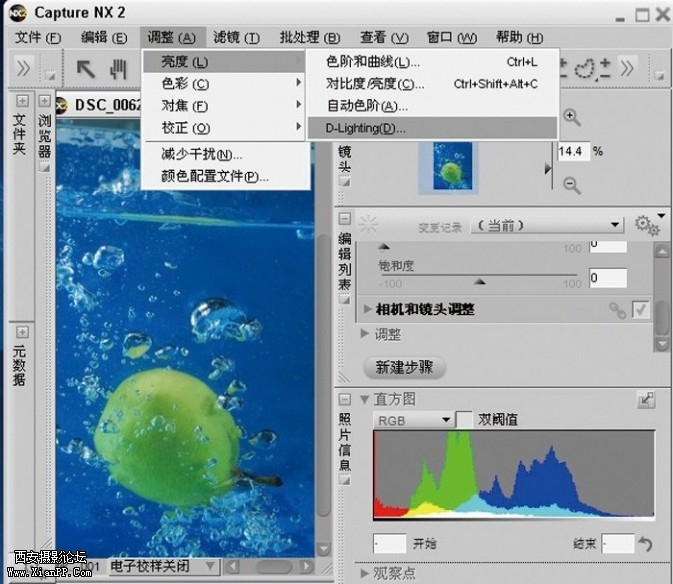Image resolution: width=673 pixels, height=584 pixels.
Task: Select the hand pan tool
Action: pos(119,69)
